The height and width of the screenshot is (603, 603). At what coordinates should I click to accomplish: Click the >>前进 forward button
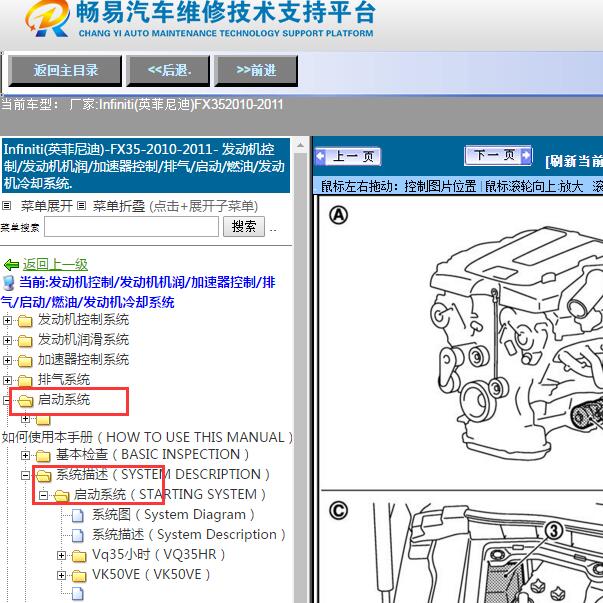click(256, 70)
